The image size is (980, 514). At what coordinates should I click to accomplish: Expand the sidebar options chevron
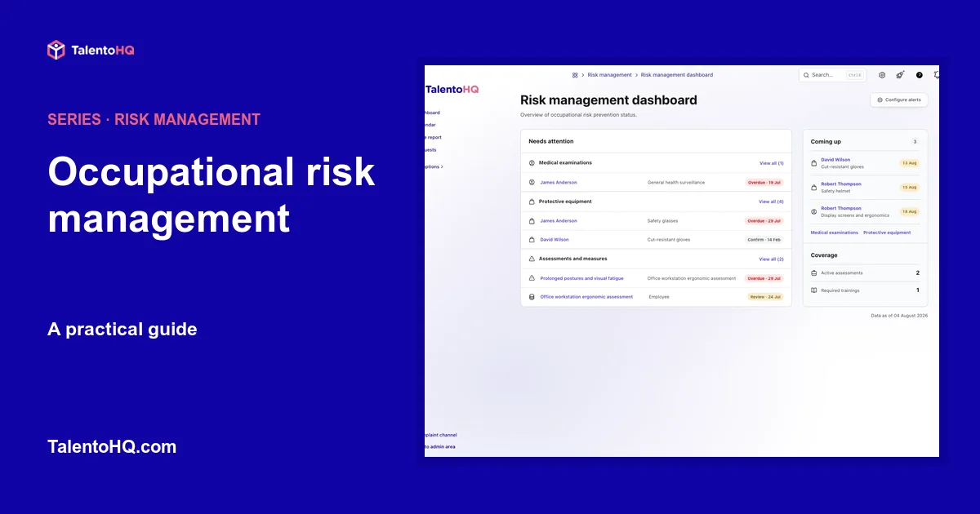coord(442,166)
